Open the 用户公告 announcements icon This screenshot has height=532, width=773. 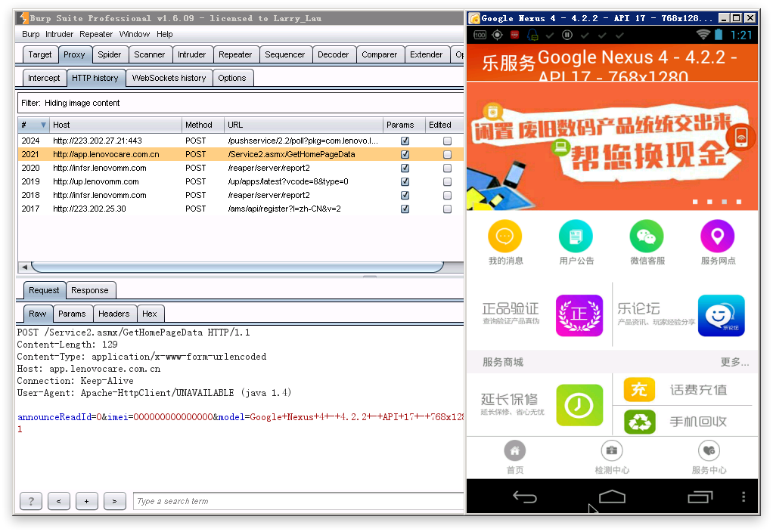576,237
